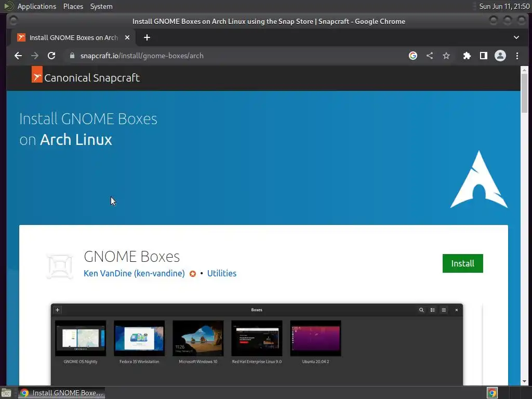Screen dimensions: 532x399
Task: Click the GNOME Boxes screenshot preview
Action: click(x=257, y=344)
